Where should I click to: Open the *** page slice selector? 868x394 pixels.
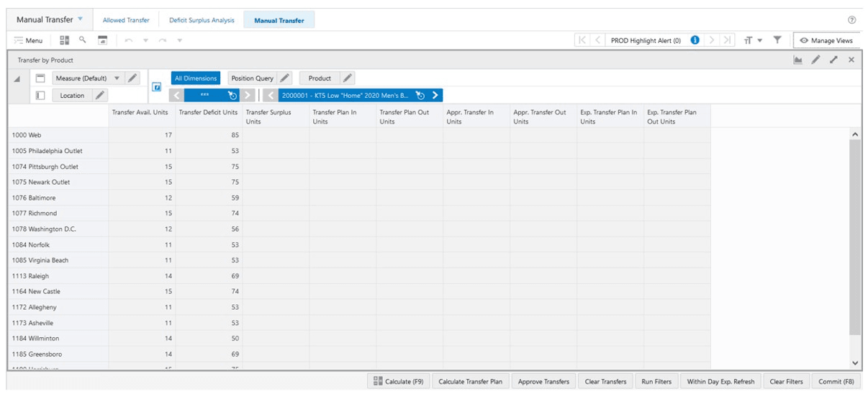pos(205,95)
